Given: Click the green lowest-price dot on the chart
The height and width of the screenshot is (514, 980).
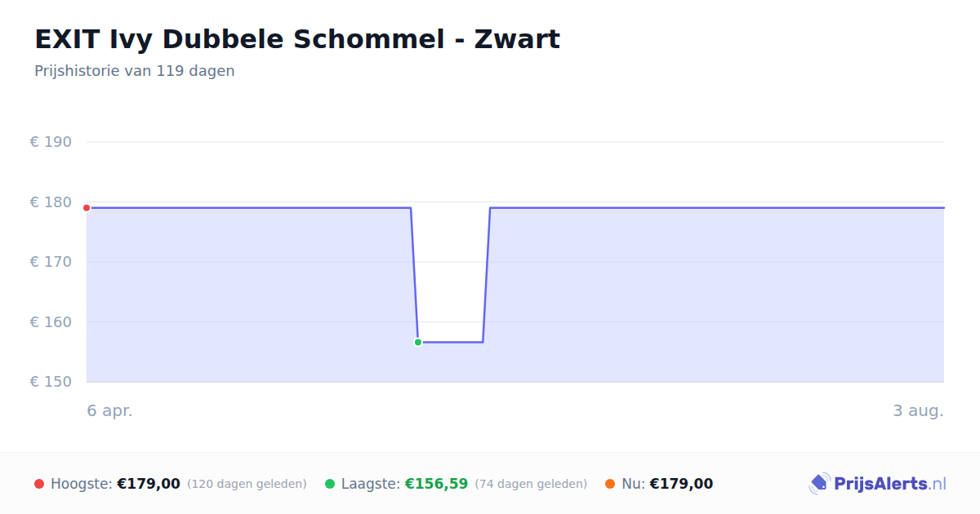Looking at the screenshot, I should [418, 343].
